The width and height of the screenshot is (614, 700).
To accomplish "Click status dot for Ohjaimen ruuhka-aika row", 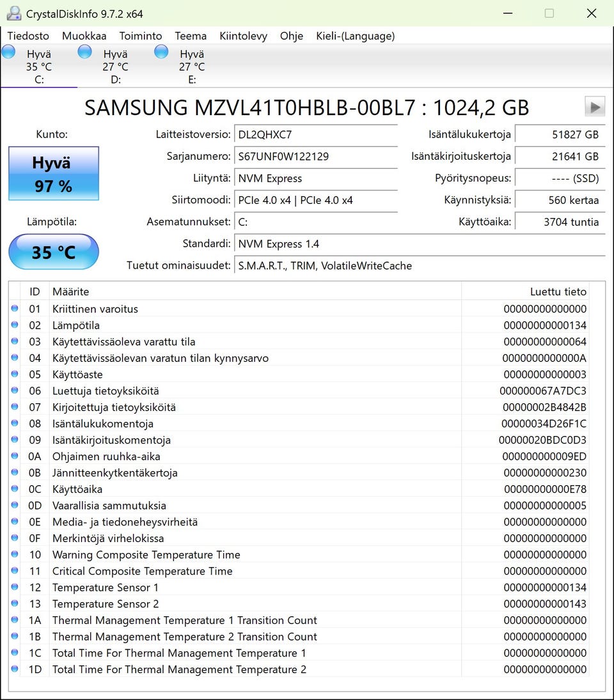I will tap(15, 456).
